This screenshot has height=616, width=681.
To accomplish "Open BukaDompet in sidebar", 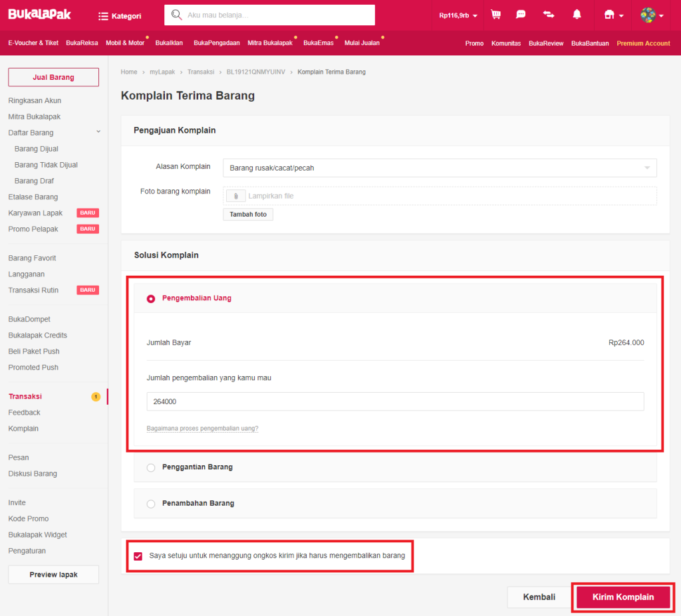I will [x=29, y=320].
